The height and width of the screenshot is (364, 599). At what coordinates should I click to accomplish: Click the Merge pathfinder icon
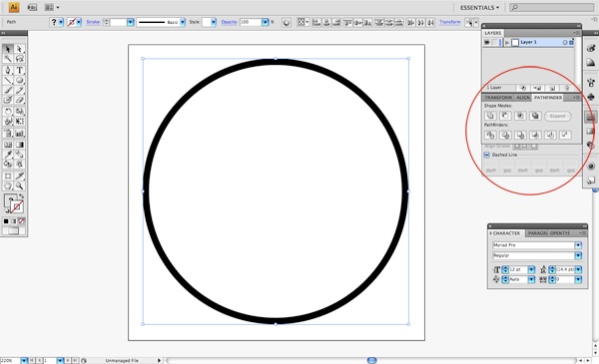click(520, 135)
